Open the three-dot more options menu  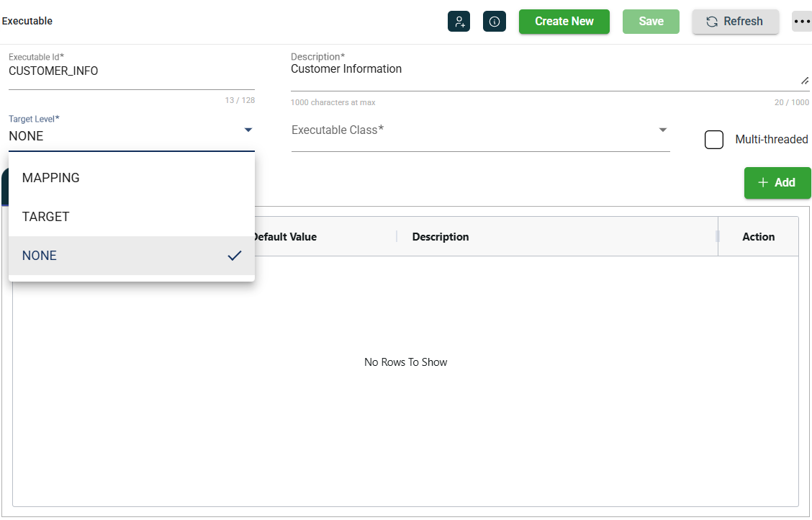[x=801, y=22]
